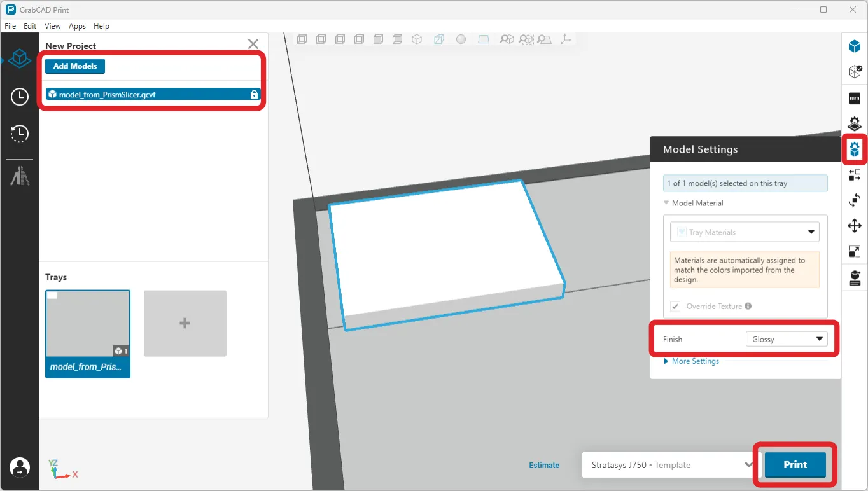Viewport: 868px width, 491px height.
Task: Toggle perspective sphere view on the toolbar
Action: coord(461,39)
